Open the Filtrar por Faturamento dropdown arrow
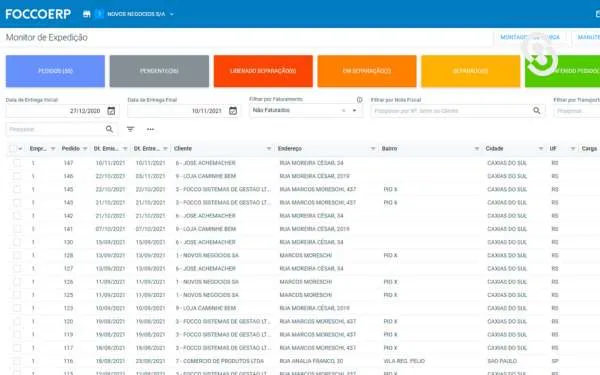 click(355, 110)
